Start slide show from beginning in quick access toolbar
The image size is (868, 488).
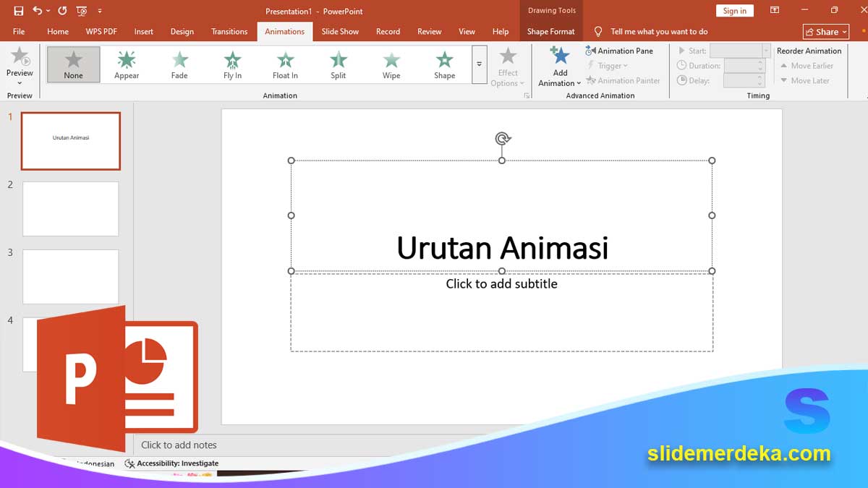[81, 11]
